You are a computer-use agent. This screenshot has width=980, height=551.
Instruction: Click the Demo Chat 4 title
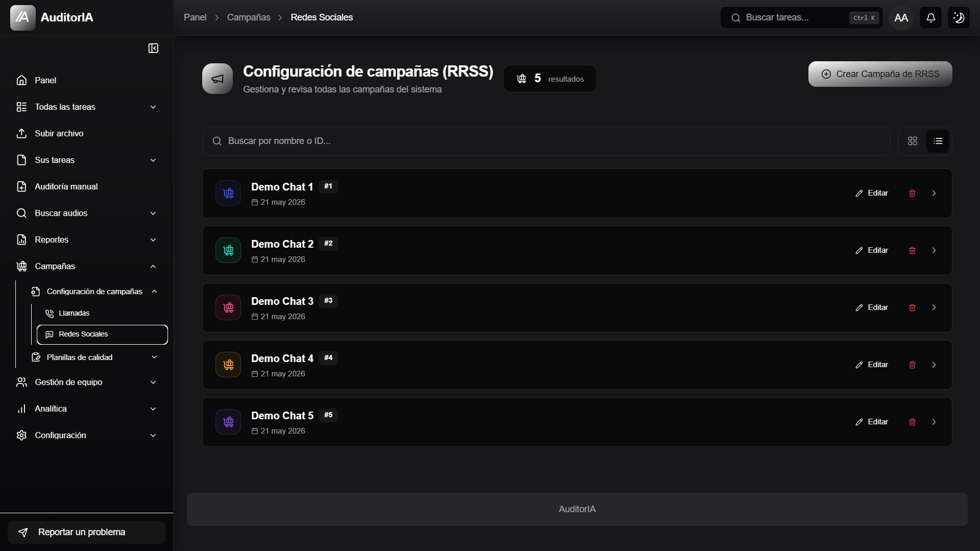tap(282, 358)
